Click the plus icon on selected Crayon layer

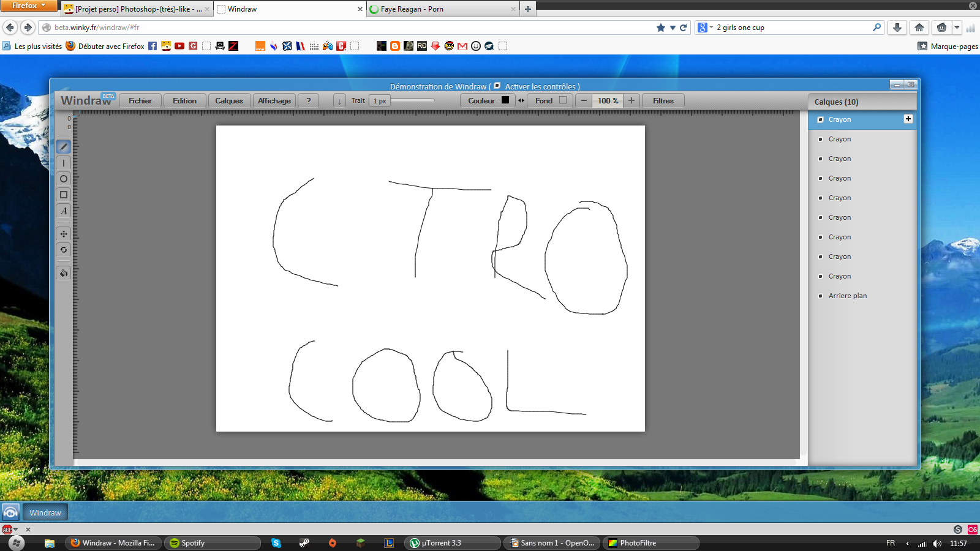pyautogui.click(x=908, y=119)
